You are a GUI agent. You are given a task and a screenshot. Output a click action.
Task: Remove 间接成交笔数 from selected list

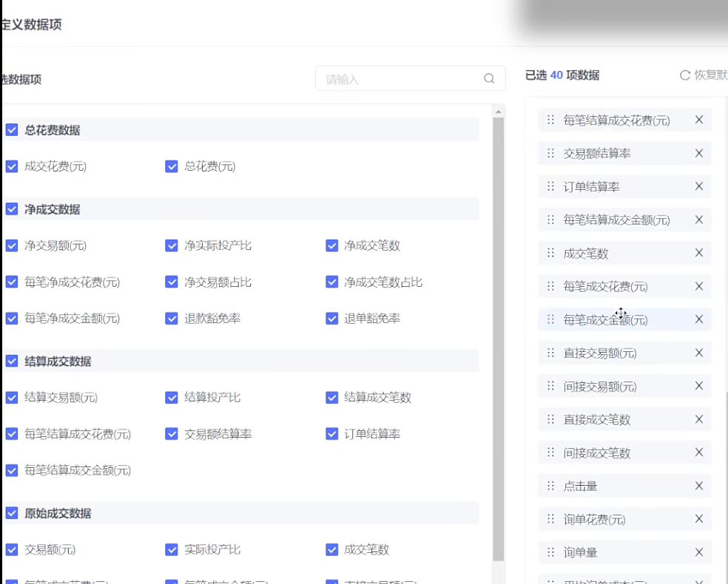pyautogui.click(x=698, y=452)
